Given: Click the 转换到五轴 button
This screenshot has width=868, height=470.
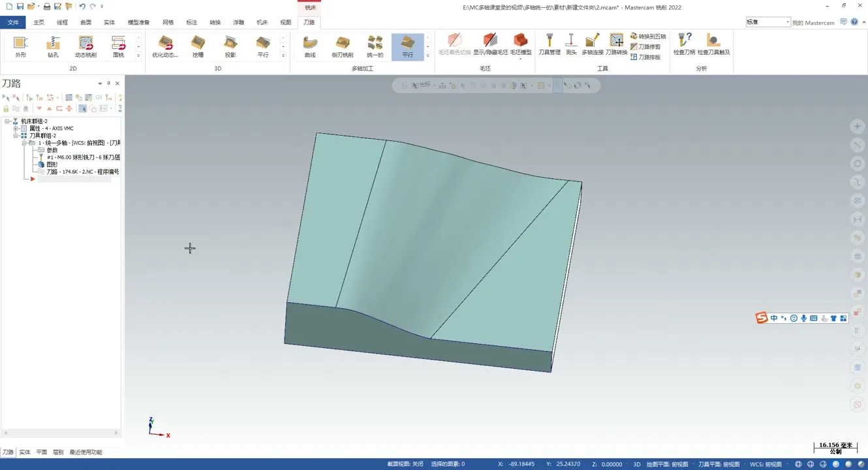Looking at the screenshot, I should coord(648,37).
